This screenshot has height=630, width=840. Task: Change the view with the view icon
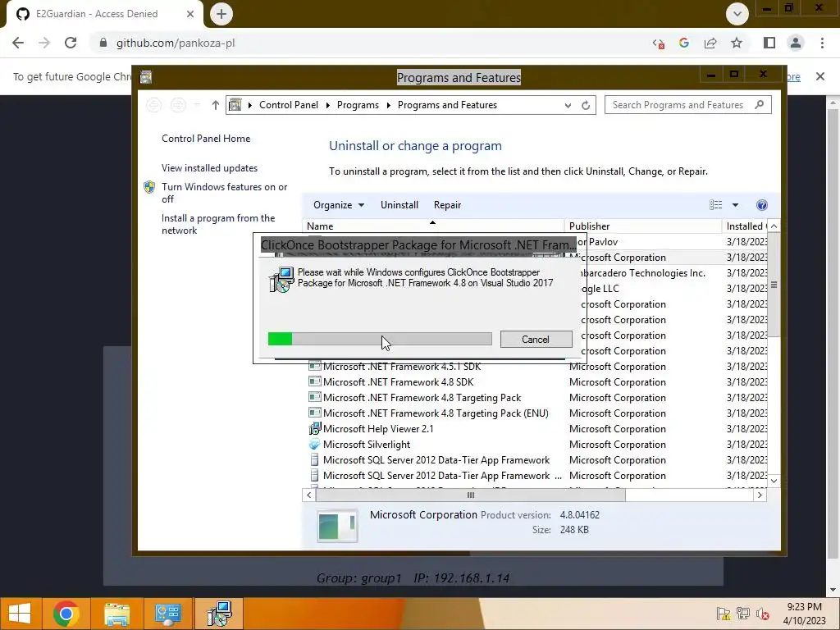point(715,204)
